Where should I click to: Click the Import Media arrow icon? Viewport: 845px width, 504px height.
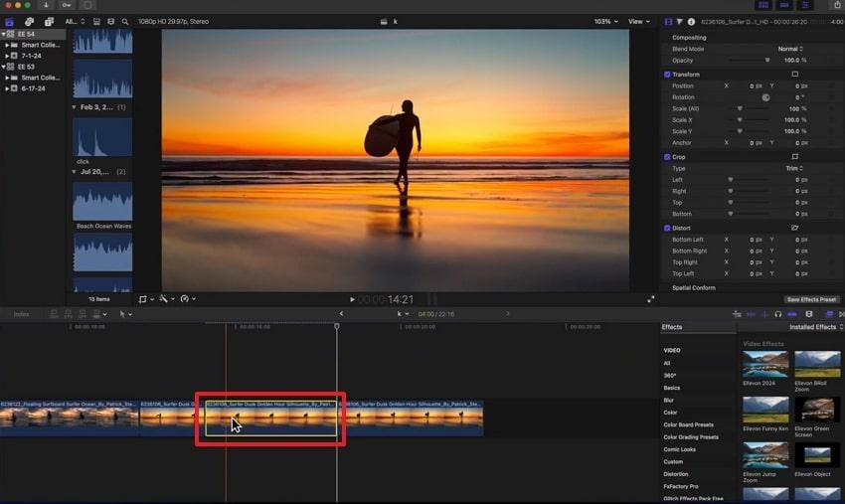[46, 5]
